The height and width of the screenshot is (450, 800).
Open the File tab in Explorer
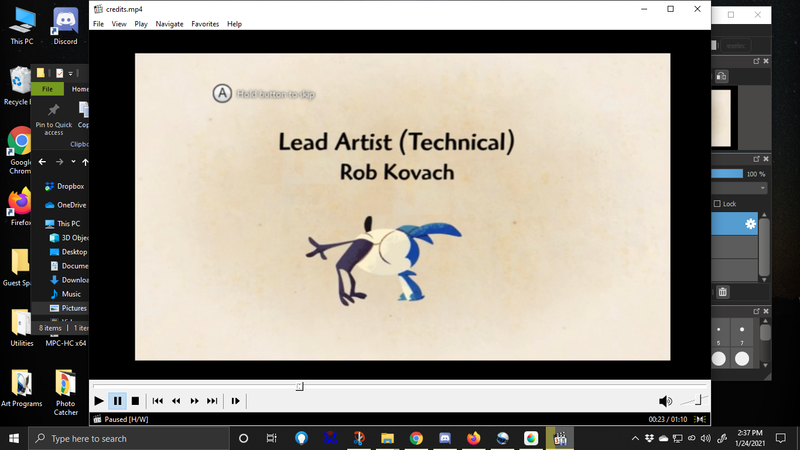coord(47,89)
